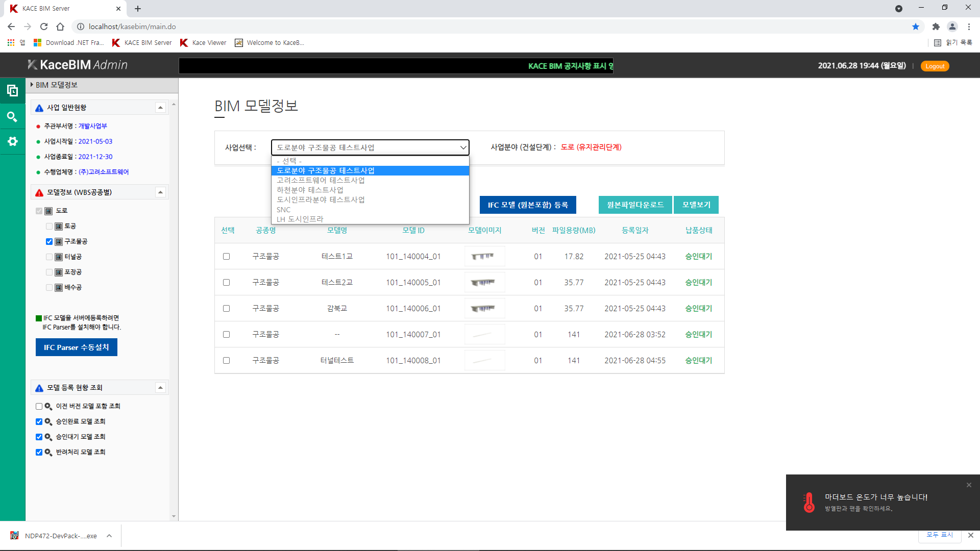Bookmark the page with the star icon
This screenshot has width=980, height=551.
click(x=915, y=27)
